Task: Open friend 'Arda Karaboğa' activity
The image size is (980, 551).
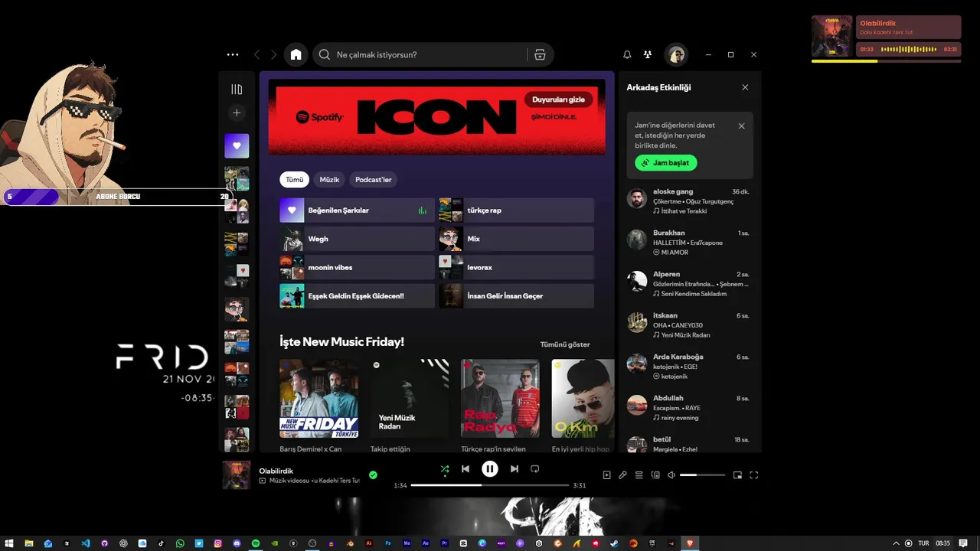Action: pos(689,366)
